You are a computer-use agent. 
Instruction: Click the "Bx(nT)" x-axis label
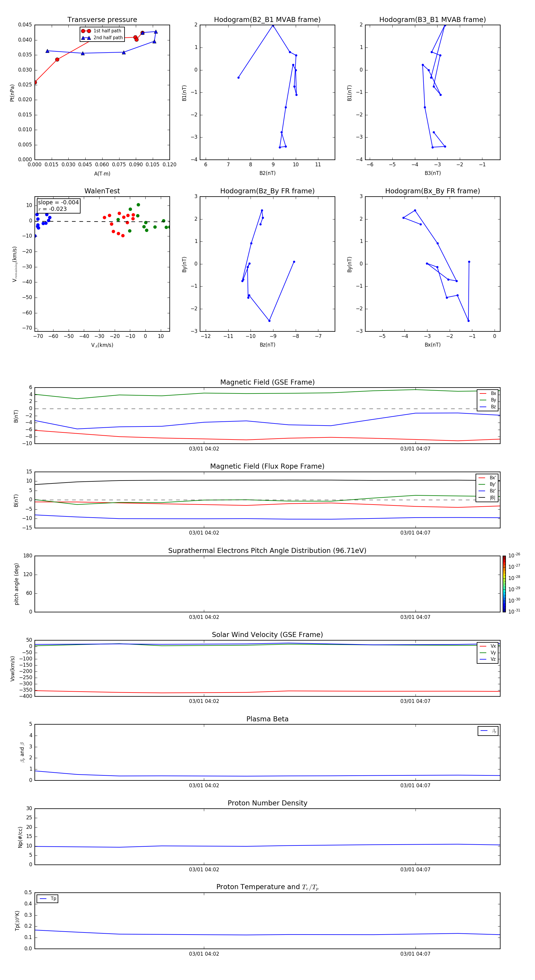[432, 345]
